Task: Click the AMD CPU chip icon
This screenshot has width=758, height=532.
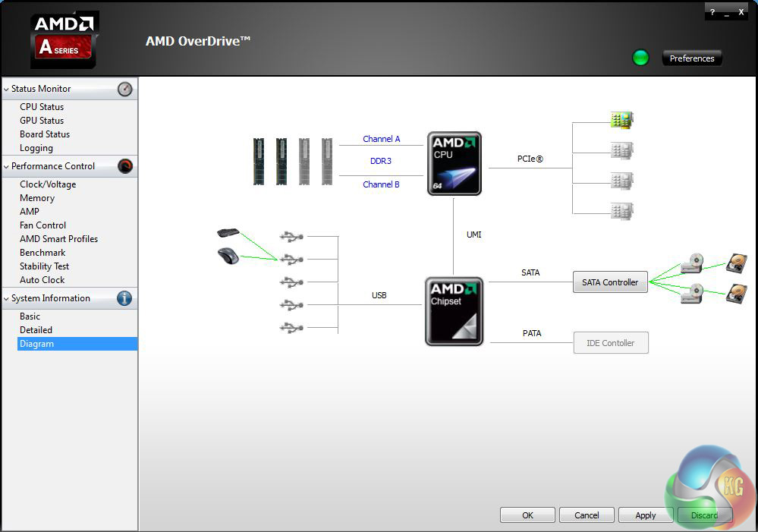Action: click(x=454, y=163)
